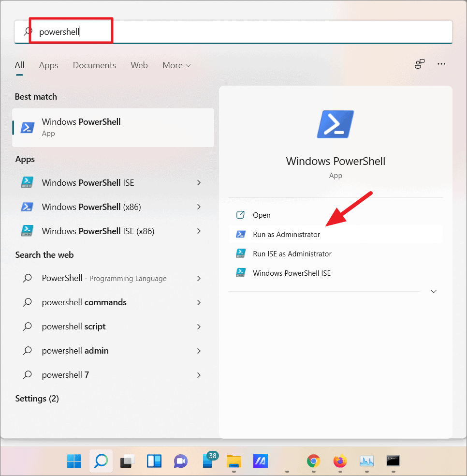Viewport: 467px width, 476px height.
Task: Click the ellipsis options icon
Action: pos(441,63)
